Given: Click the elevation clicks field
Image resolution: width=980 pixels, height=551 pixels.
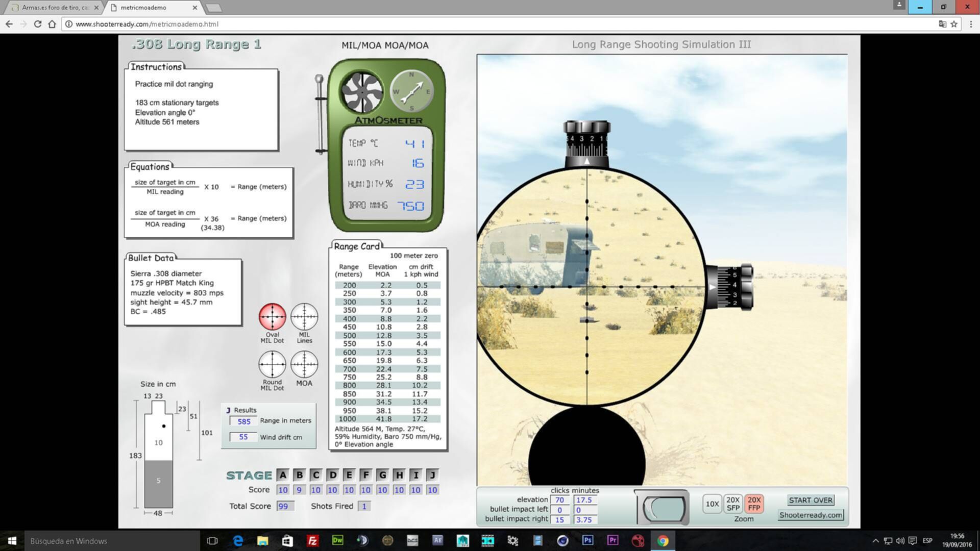Looking at the screenshot, I should pos(559,500).
